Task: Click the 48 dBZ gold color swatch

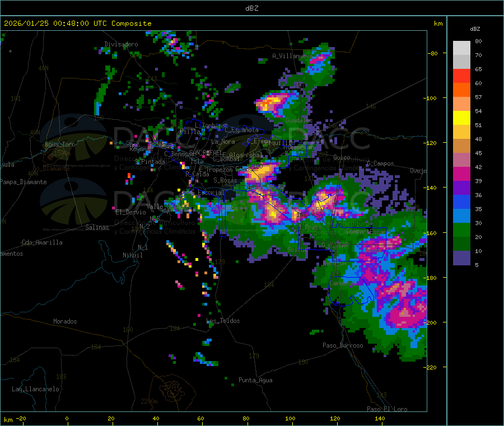Action: coord(461,132)
